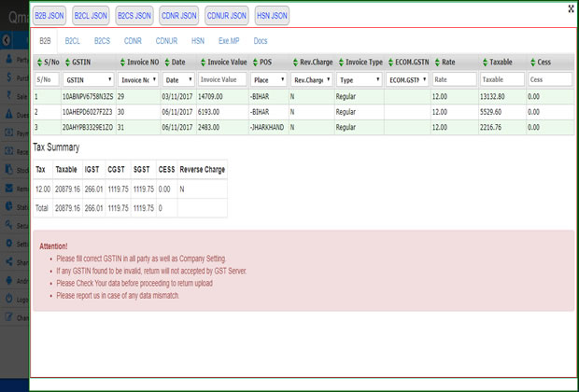The width and height of the screenshot is (579, 392).
Task: Sort by GSTIN column arrows
Action: 67,63
